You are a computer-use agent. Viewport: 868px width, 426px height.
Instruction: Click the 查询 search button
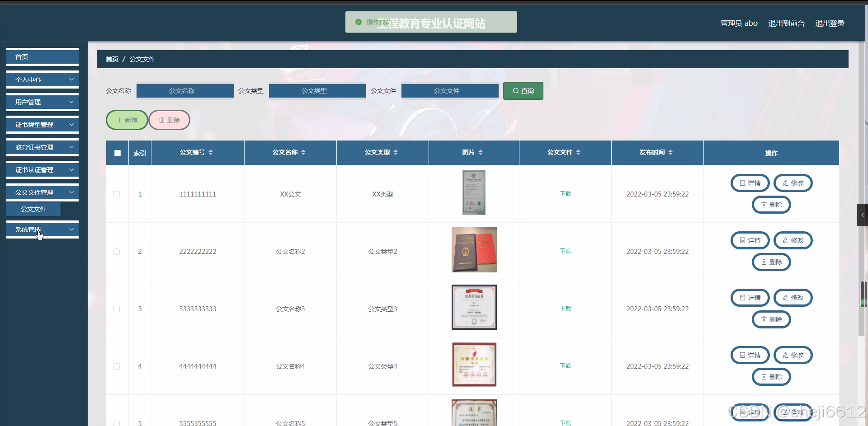pos(523,91)
